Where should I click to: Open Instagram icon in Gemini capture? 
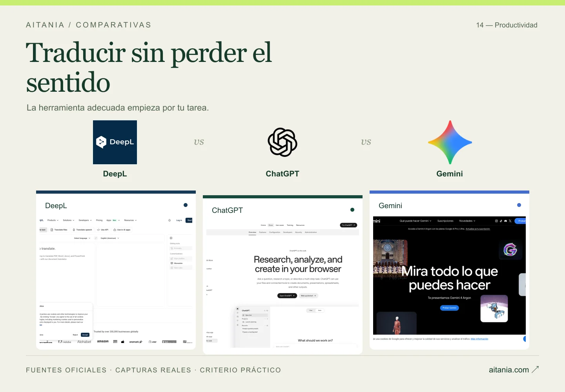click(496, 221)
